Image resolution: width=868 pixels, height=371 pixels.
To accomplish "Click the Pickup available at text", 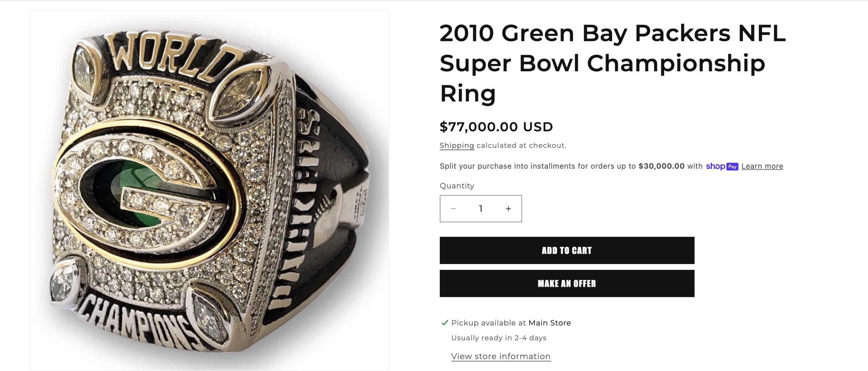I will pos(489,323).
